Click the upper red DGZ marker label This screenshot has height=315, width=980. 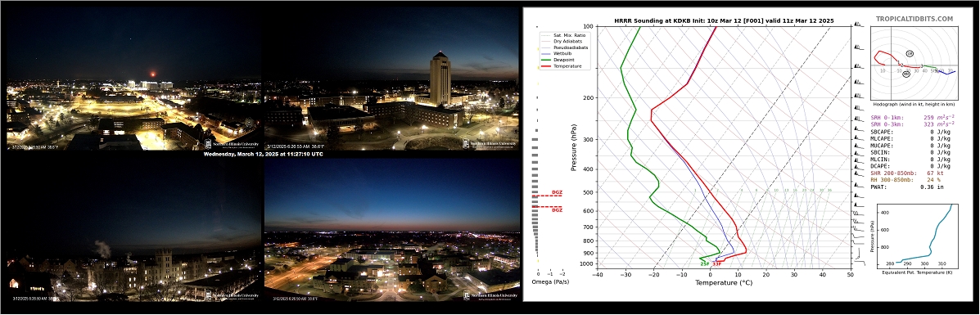557,192
